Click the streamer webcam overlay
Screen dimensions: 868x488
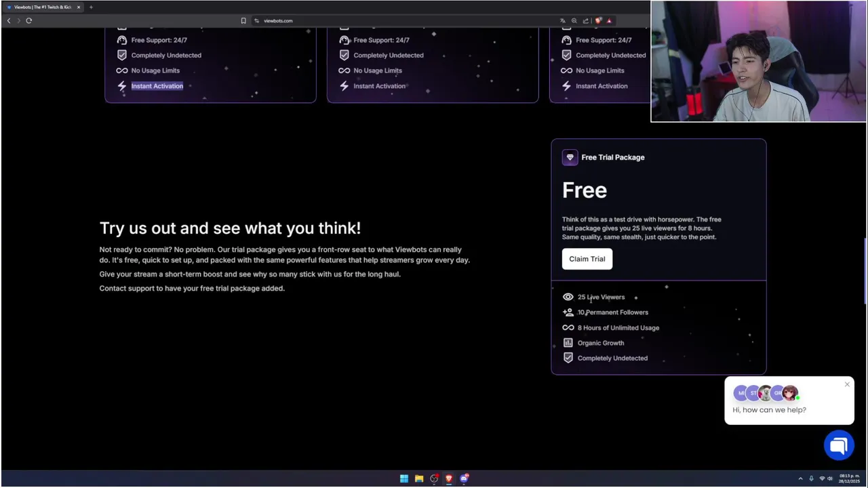coord(758,61)
